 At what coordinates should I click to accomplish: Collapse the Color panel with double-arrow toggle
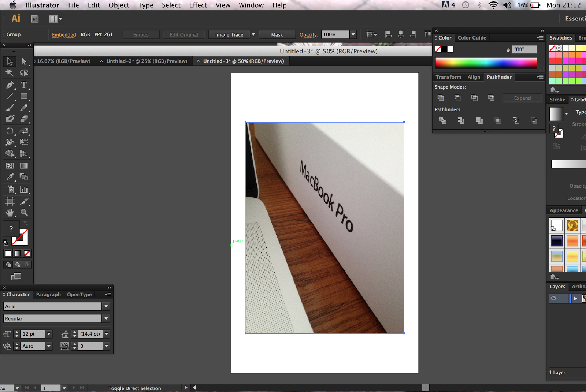click(x=542, y=31)
